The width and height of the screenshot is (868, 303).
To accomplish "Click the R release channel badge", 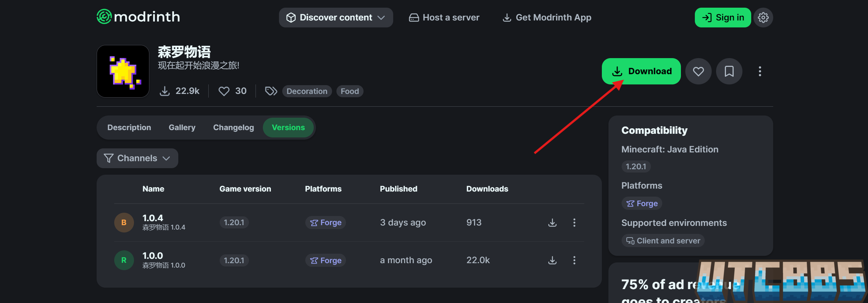I will 124,260.
